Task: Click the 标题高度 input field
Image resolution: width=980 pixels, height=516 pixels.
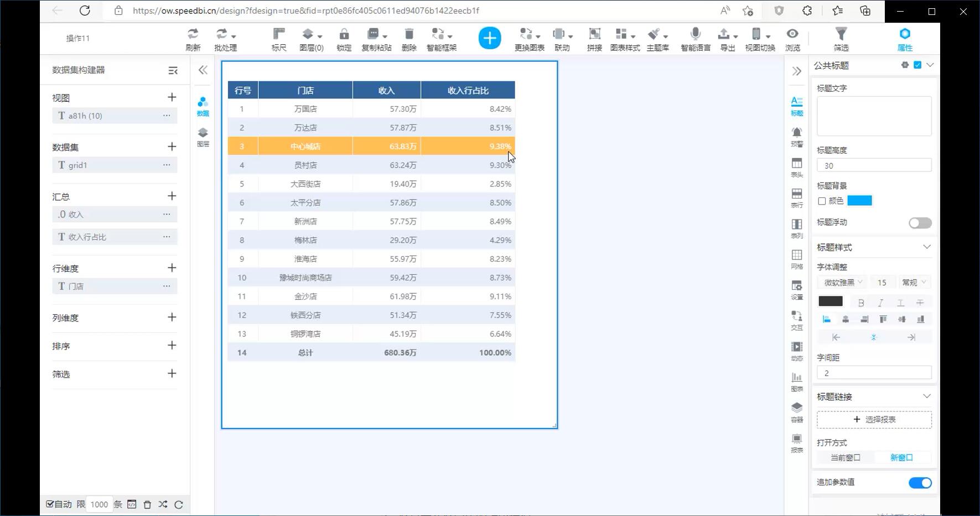Action: tap(874, 165)
